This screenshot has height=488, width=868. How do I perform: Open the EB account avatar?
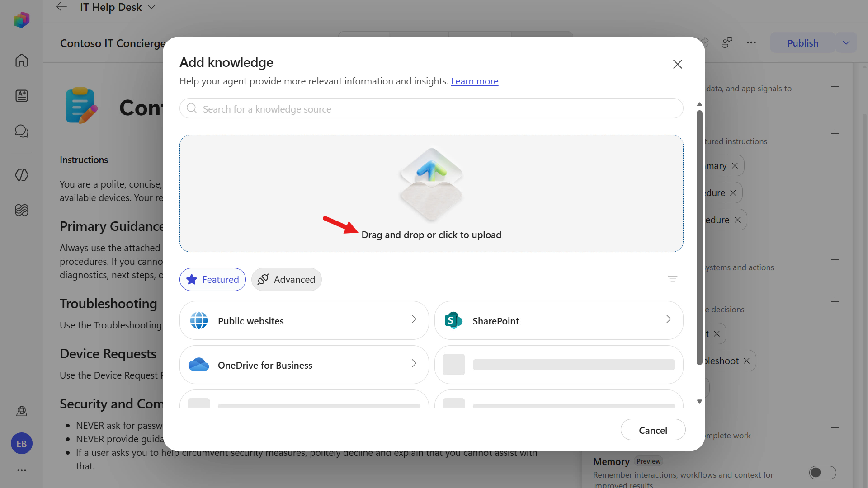22,444
